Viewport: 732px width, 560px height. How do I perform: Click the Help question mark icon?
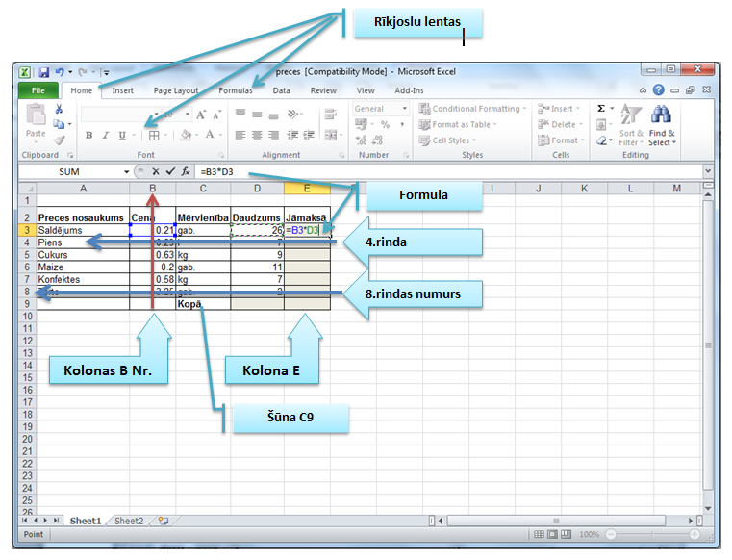coord(658,89)
